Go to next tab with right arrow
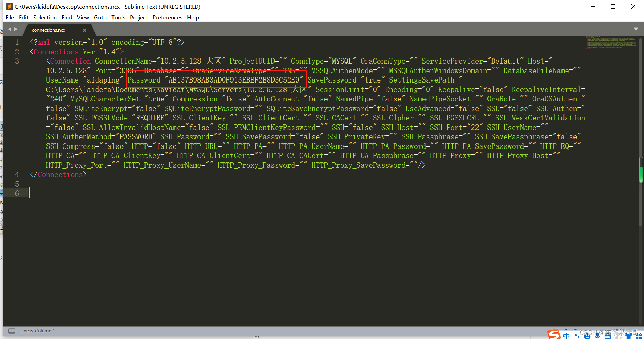 (16, 29)
